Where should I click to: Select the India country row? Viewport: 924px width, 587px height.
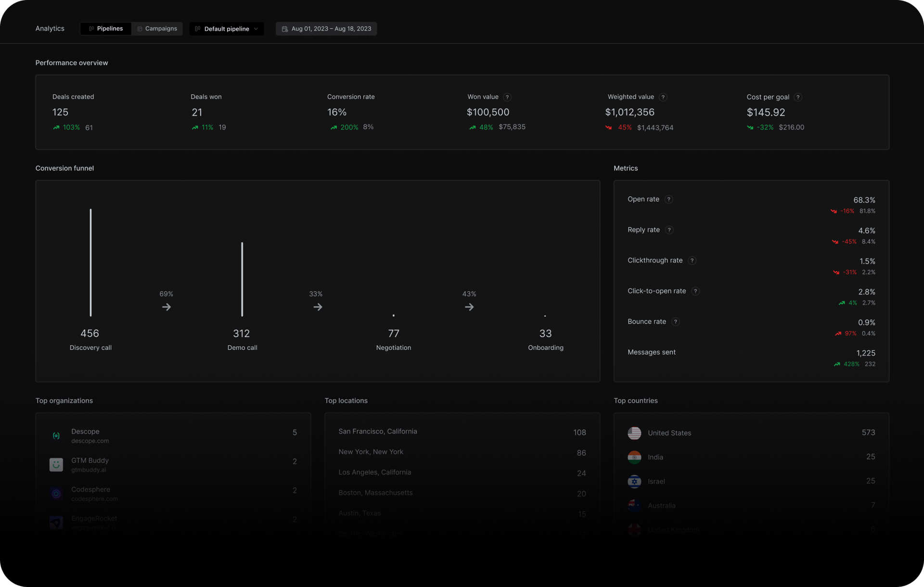[751, 457]
